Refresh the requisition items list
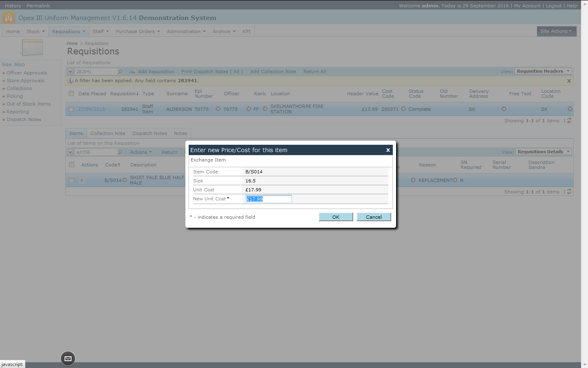Screen dimensions: 588x368 pyautogui.click(x=569, y=192)
